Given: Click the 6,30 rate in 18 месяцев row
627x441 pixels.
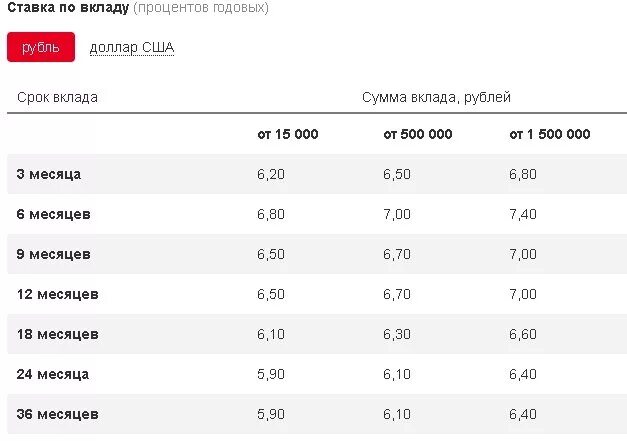Looking at the screenshot, I should click(x=397, y=334).
